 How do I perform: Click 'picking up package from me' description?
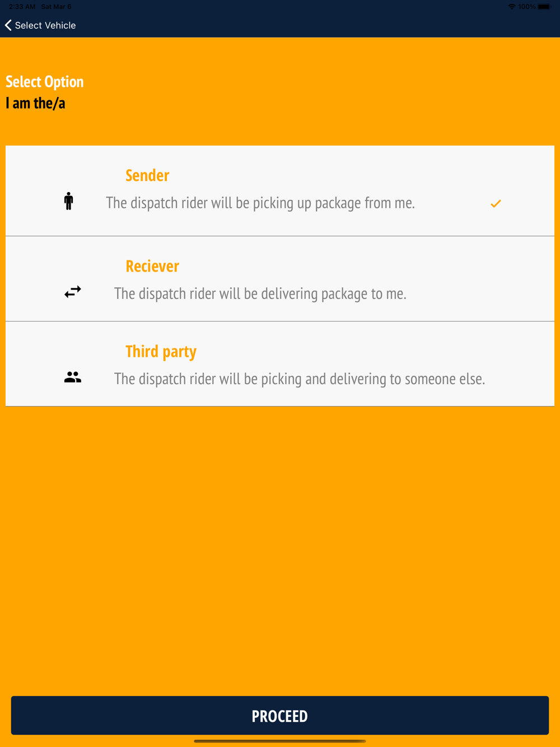pos(260,203)
